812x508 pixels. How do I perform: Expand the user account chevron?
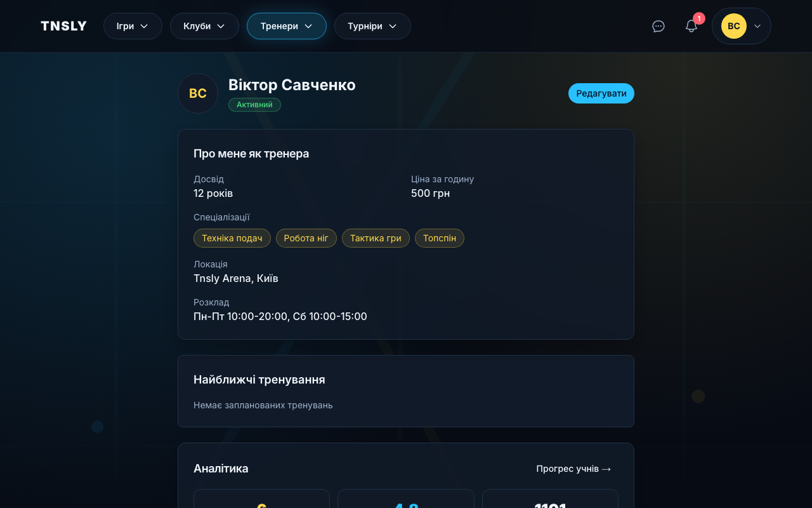757,26
